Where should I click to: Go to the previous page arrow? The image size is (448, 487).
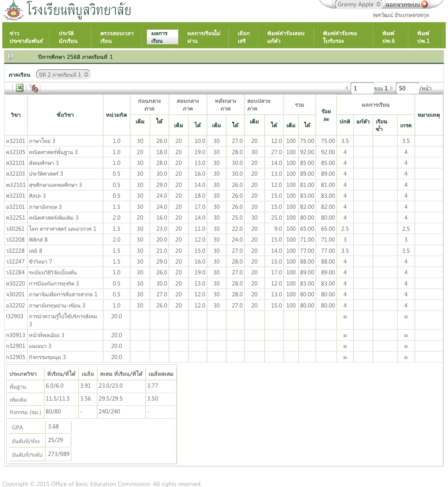(346, 88)
